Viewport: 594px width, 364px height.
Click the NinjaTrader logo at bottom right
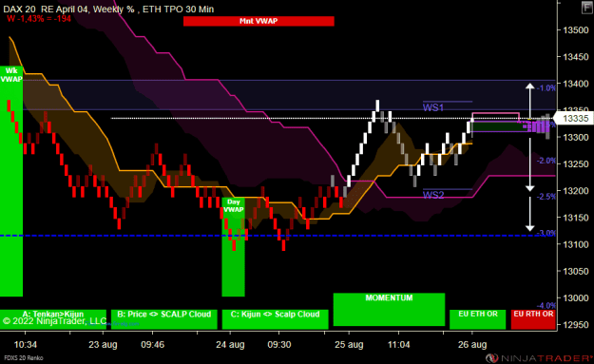pyautogui.click(x=539, y=358)
